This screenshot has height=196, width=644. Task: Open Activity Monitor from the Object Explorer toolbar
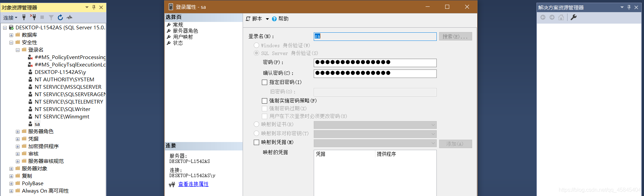(69, 17)
